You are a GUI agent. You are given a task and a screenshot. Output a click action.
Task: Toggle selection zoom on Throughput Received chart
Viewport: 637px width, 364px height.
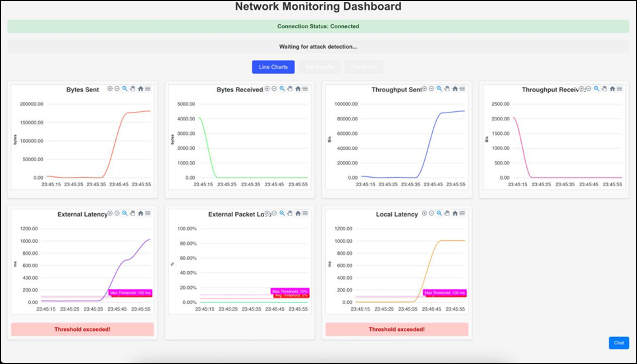point(597,89)
